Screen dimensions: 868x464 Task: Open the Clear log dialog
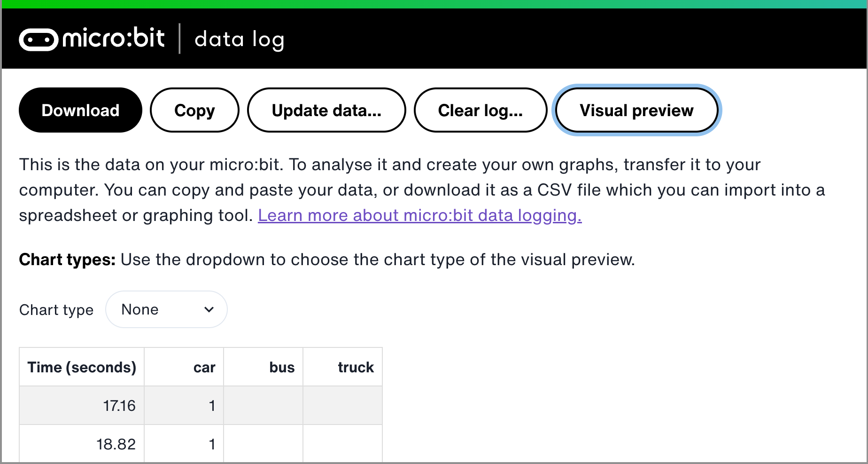click(480, 110)
